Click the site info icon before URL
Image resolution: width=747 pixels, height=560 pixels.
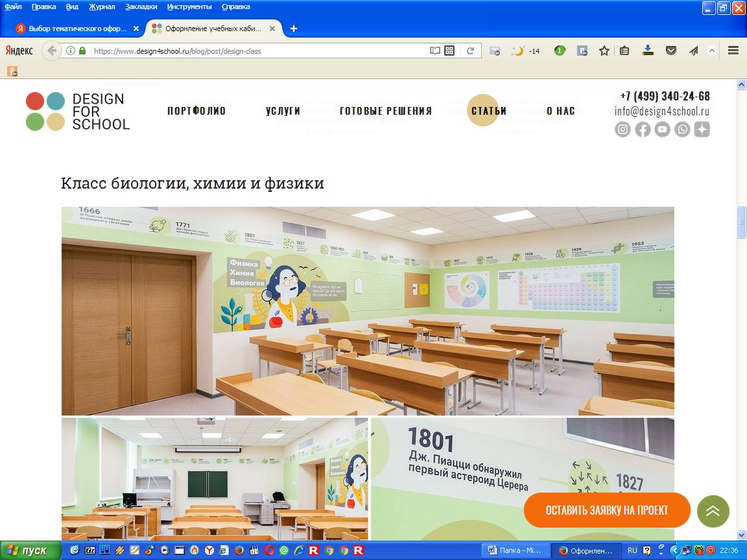point(71,51)
